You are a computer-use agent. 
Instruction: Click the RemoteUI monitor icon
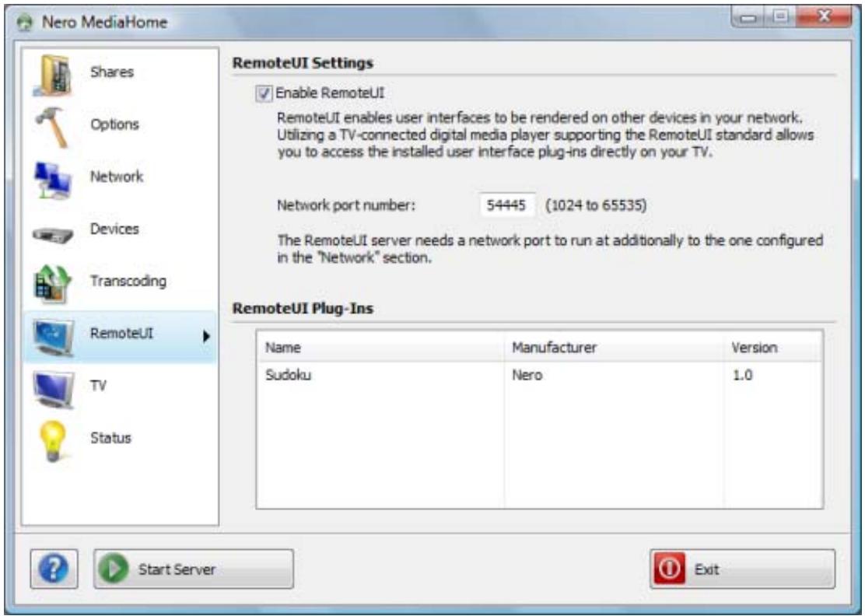pos(53,337)
